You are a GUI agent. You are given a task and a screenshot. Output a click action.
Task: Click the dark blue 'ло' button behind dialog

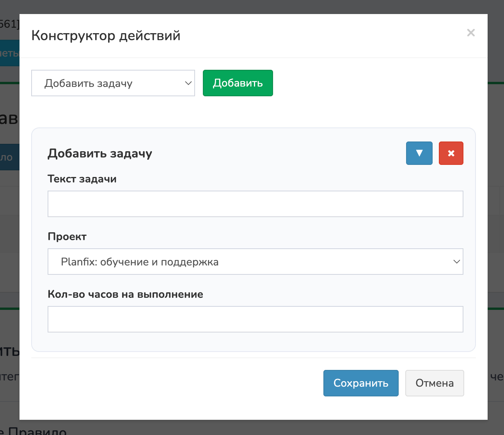[9, 157]
